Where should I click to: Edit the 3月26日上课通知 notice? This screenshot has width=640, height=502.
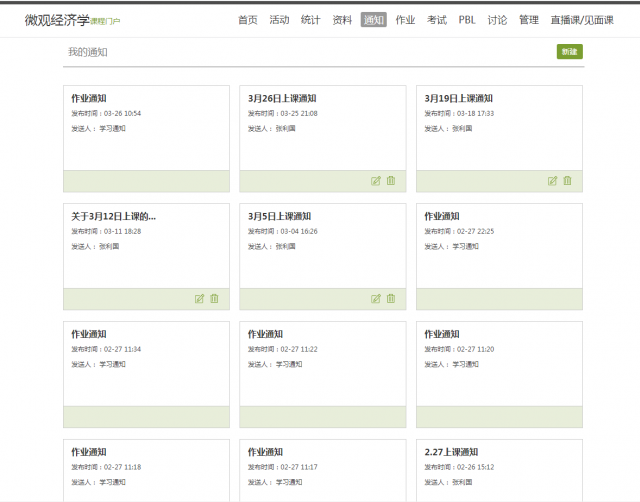click(376, 181)
